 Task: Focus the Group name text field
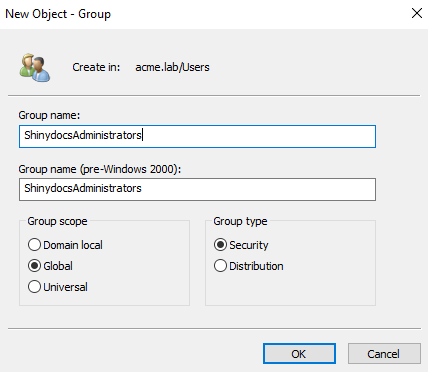pyautogui.click(x=197, y=136)
